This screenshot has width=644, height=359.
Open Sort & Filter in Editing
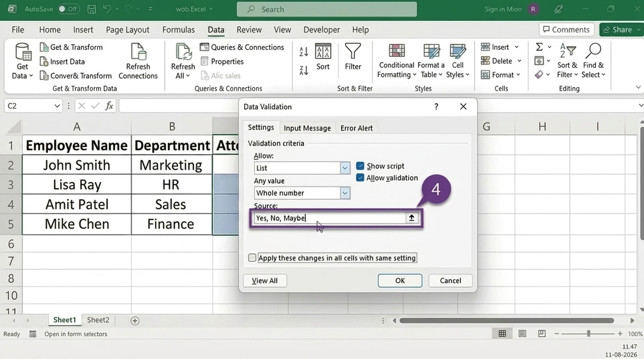click(x=568, y=61)
